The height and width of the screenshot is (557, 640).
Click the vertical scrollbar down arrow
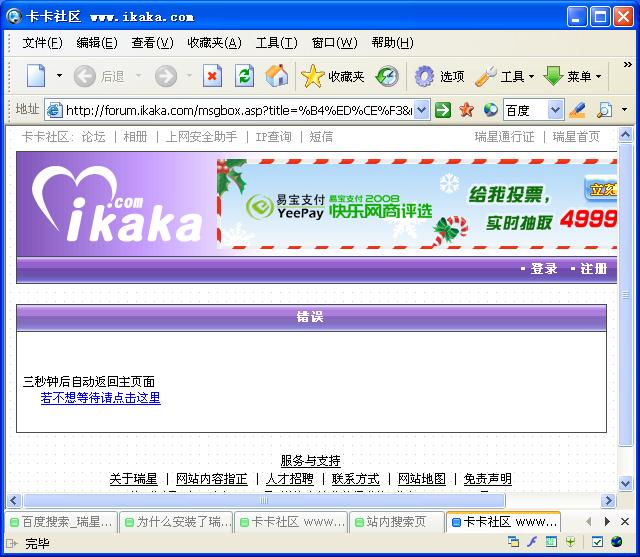coord(625,484)
